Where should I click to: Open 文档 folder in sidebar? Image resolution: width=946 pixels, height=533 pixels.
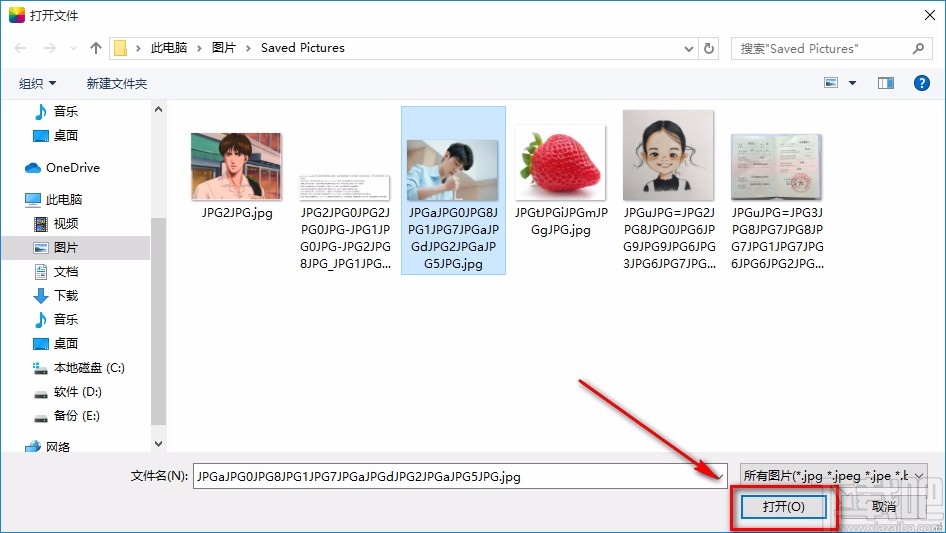click(x=56, y=272)
